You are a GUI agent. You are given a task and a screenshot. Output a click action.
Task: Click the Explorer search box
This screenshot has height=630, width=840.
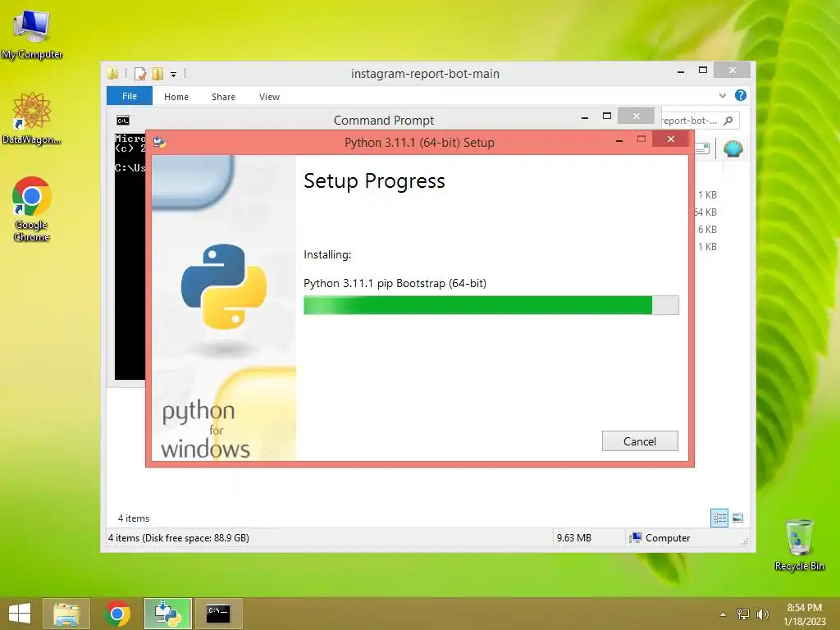[x=701, y=121]
